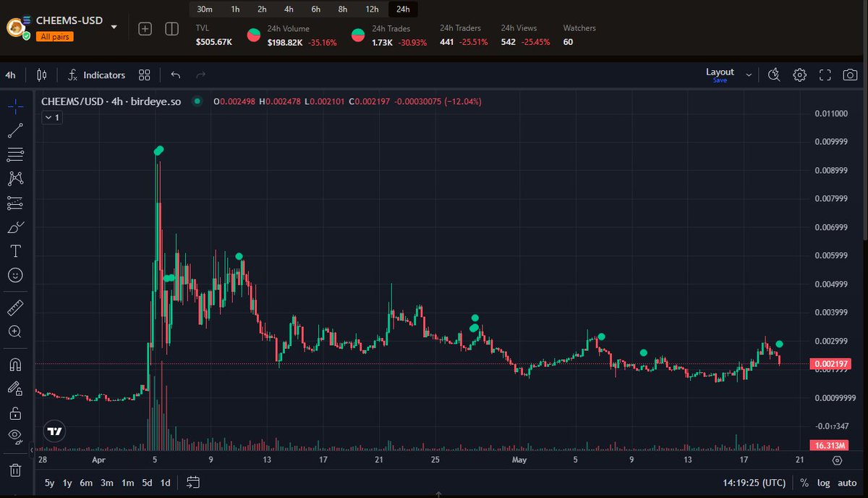Open indicator templates grid icon
The width and height of the screenshot is (868, 498).
(x=144, y=75)
